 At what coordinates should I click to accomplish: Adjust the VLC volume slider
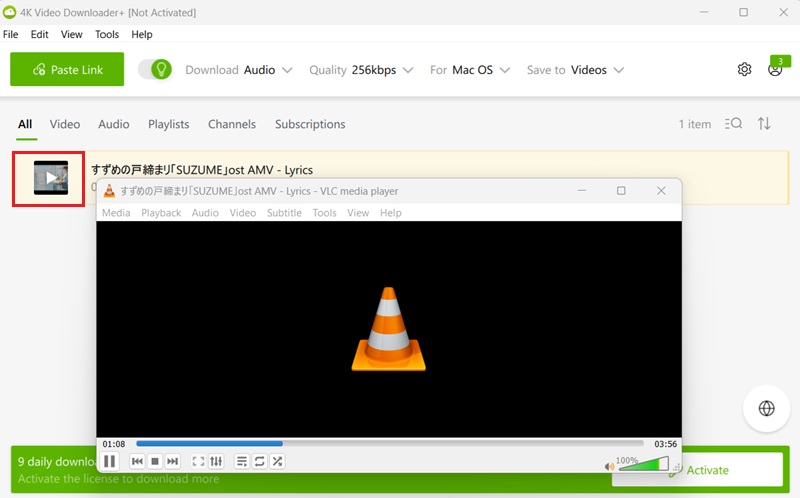click(x=643, y=464)
